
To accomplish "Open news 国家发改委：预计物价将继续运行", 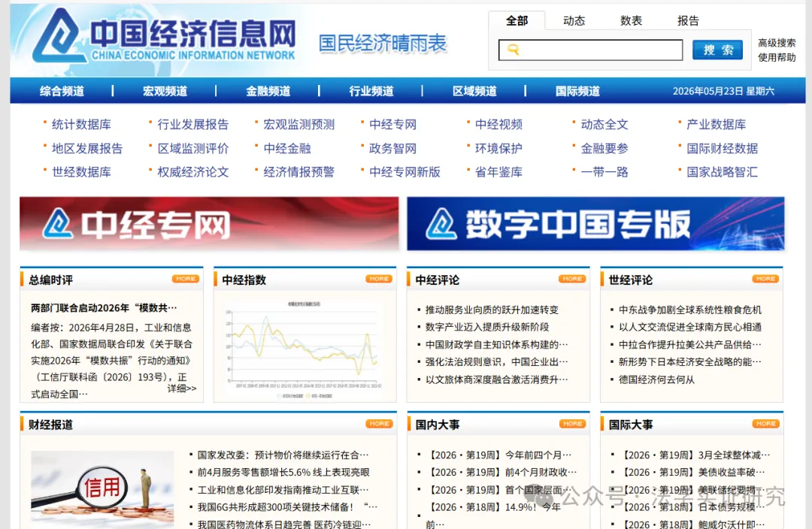I will coord(283,455).
